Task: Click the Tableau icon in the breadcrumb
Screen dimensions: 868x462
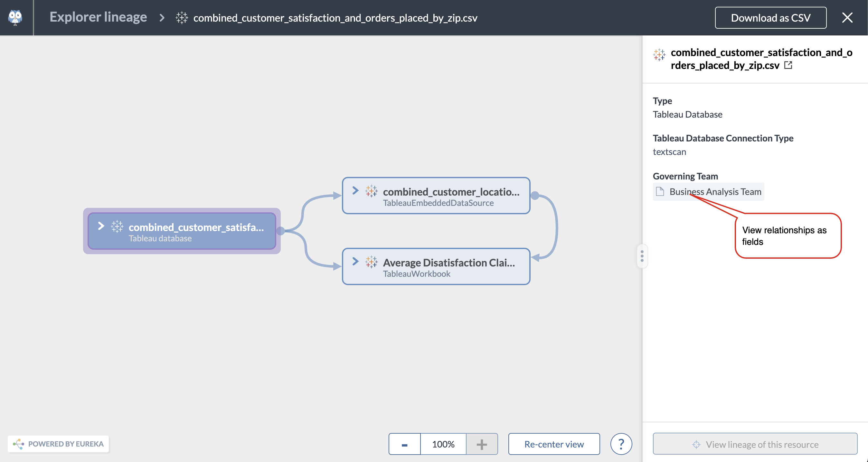Action: pos(182,17)
